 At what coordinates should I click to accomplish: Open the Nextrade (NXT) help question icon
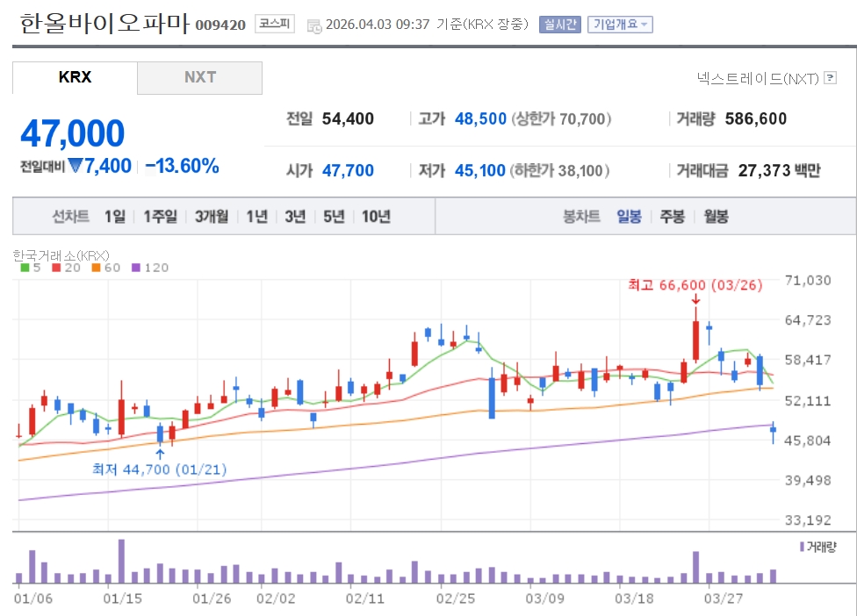[x=829, y=78]
